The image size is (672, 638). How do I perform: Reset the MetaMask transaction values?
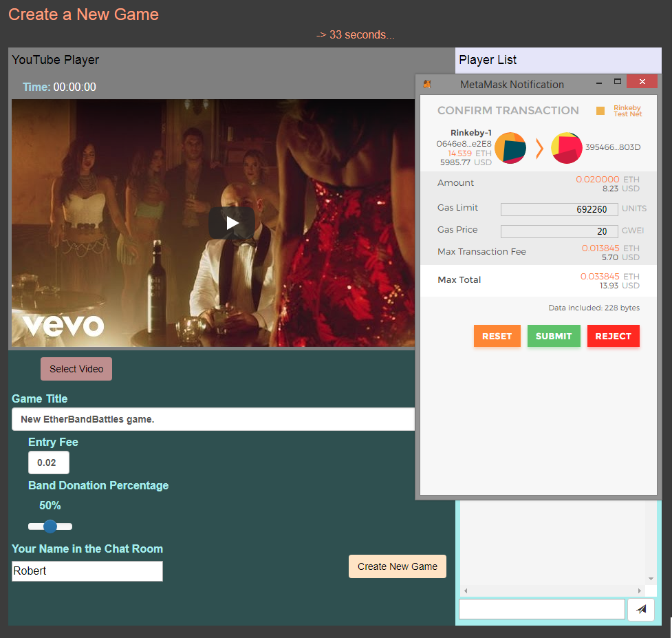coord(497,336)
